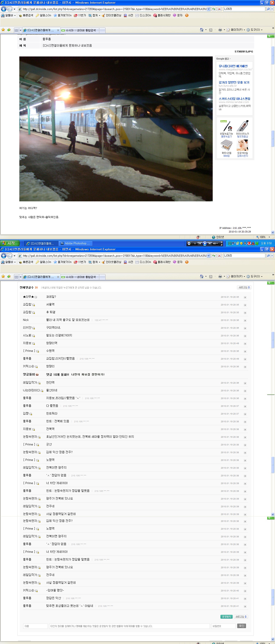Open 길거리 일반인 유출 보기 ad link

(234, 82)
